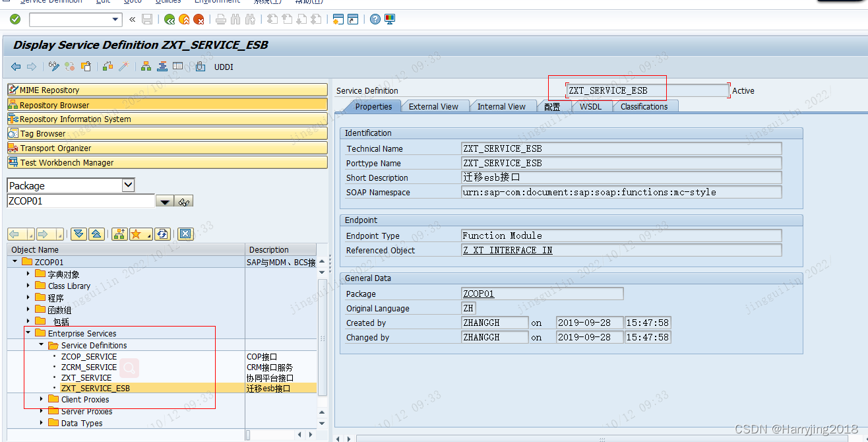Click the Z_XT_INTERFACE_IN referenced object link
Image resolution: width=868 pixels, height=442 pixels.
pos(507,250)
